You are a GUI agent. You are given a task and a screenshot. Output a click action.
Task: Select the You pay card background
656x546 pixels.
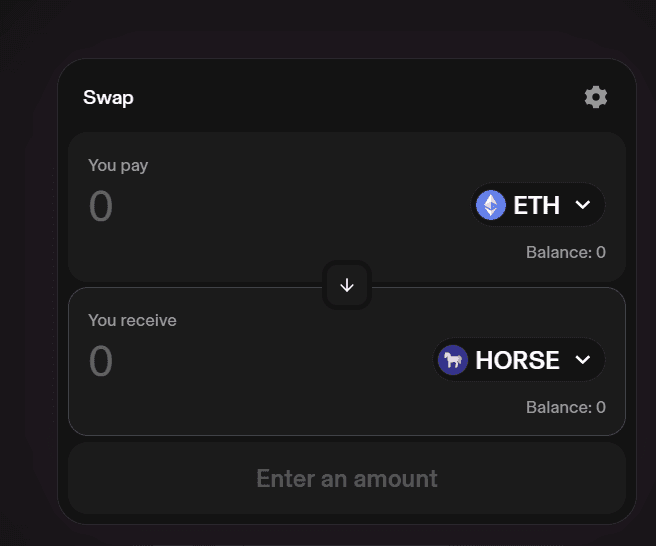pos(347,207)
